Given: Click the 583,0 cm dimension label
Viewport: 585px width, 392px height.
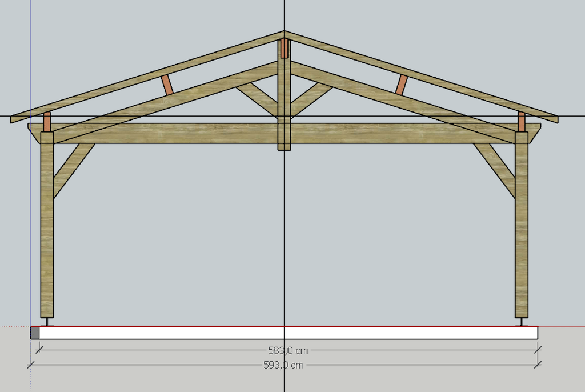Looking at the screenshot, I should (288, 351).
